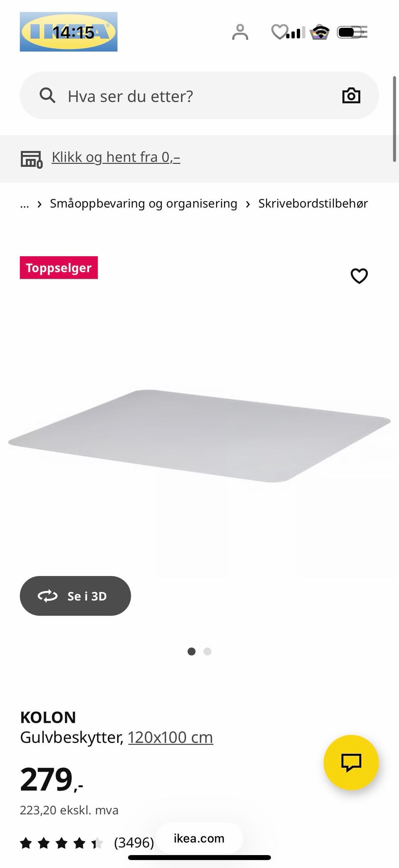The image size is (399, 868).
Task: Open the 120x100 cm size selector
Action: pos(170,737)
